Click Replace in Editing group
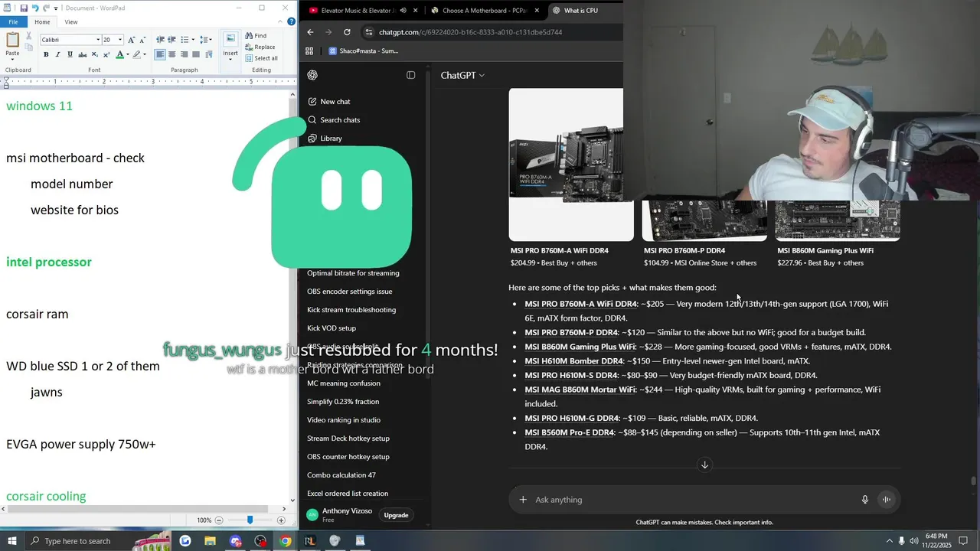This screenshot has height=551, width=980. pyautogui.click(x=260, y=47)
